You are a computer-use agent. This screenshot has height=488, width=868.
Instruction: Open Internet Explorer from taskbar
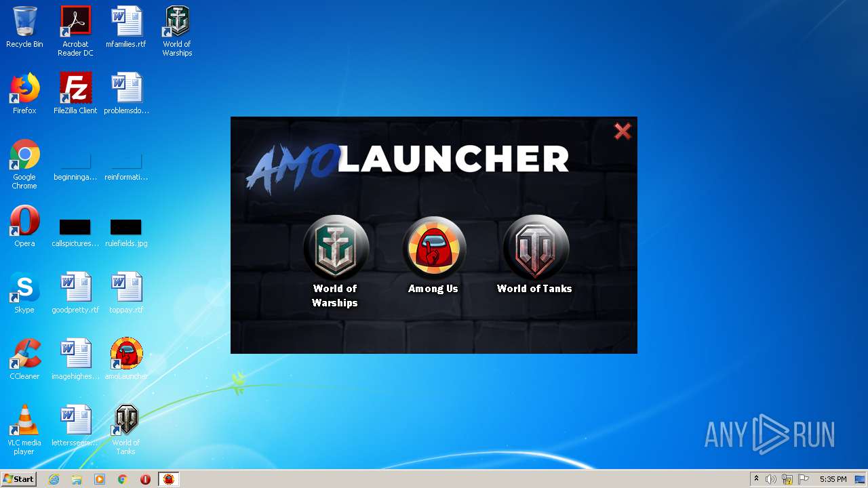pos(54,479)
